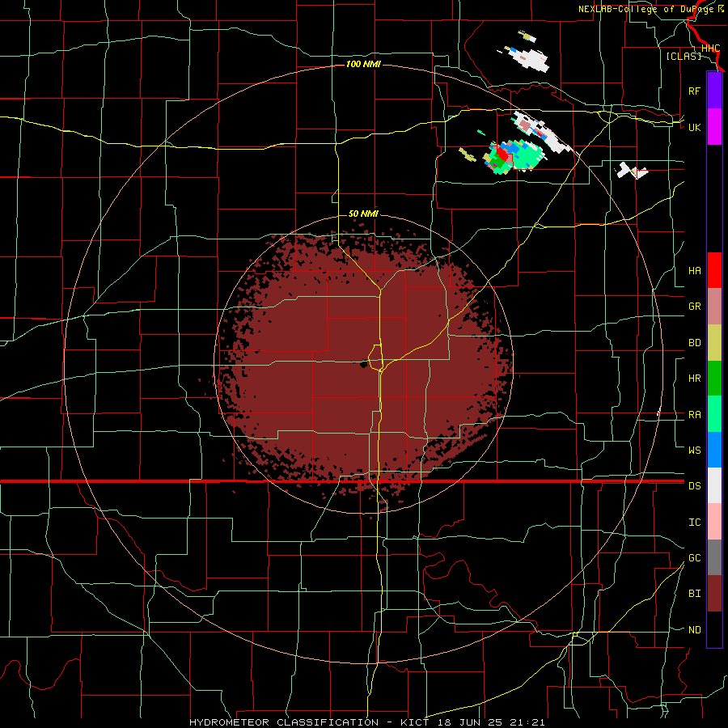Click the 'IC' legend label

(x=694, y=523)
